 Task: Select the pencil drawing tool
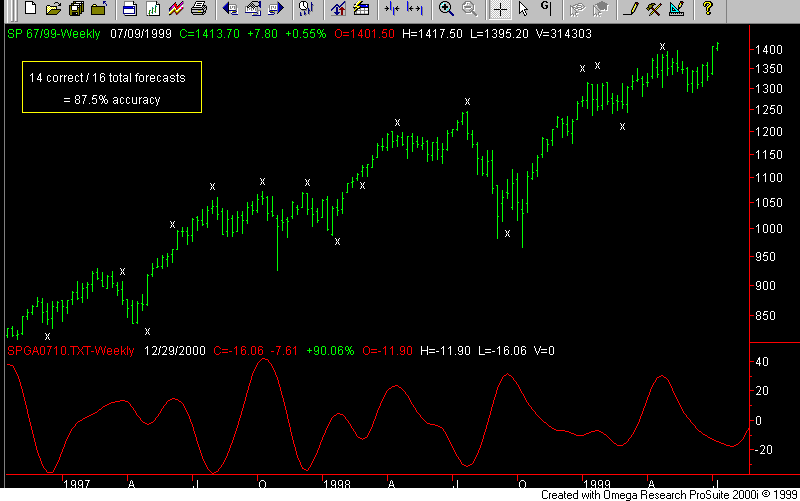point(629,10)
